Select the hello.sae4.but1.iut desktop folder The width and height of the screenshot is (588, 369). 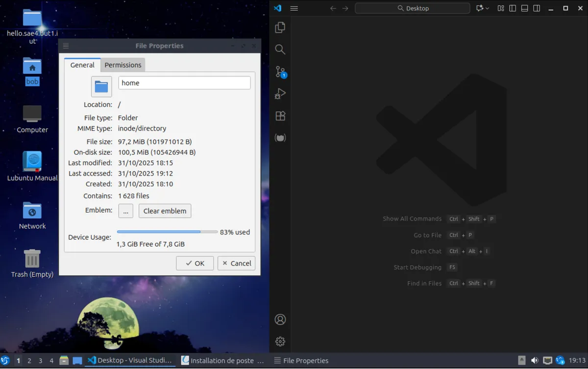click(32, 25)
